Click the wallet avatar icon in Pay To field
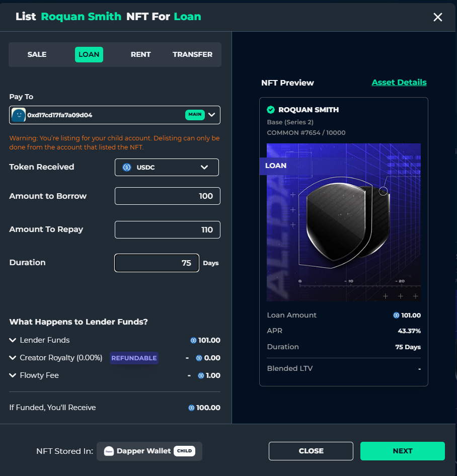The image size is (457, 476). (x=18, y=115)
